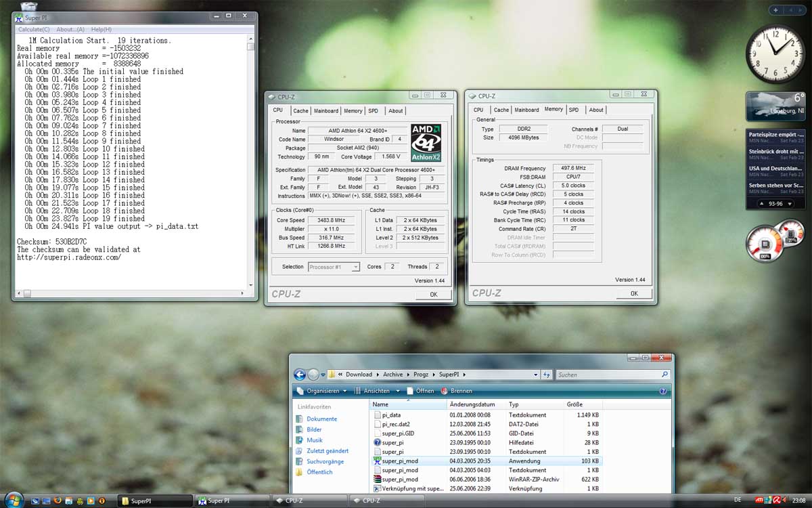
Task: Open headline Steinbrück droht mit in feed gadget
Action: pyautogui.click(x=775, y=152)
